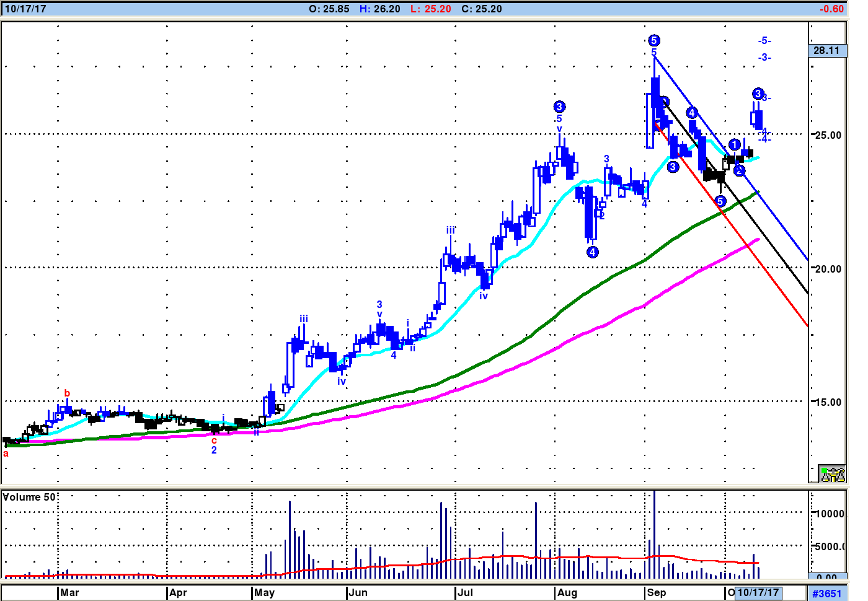
Task: Click the Mar label on time axis
Action: [69, 593]
